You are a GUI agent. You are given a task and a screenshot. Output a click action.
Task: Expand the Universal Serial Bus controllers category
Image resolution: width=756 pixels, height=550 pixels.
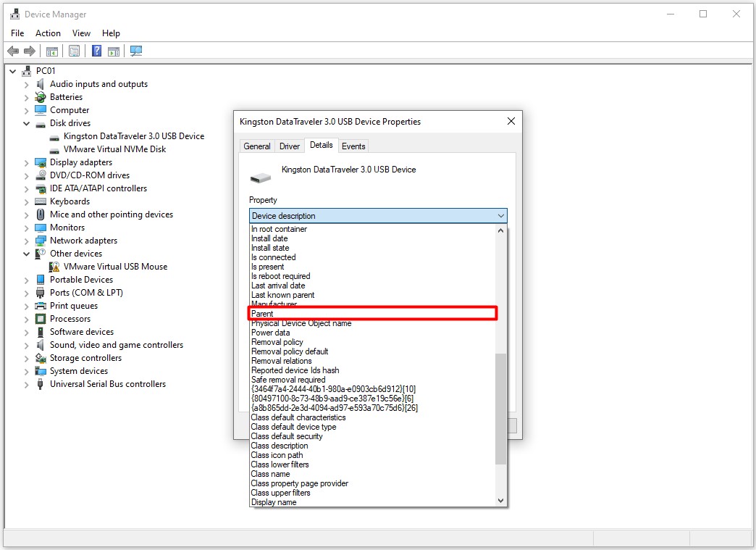pyautogui.click(x=27, y=383)
